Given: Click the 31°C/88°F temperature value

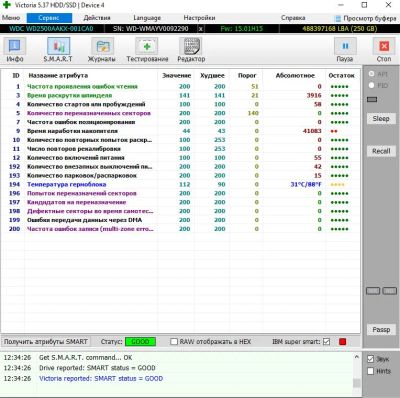Looking at the screenshot, I should pyautogui.click(x=306, y=184).
